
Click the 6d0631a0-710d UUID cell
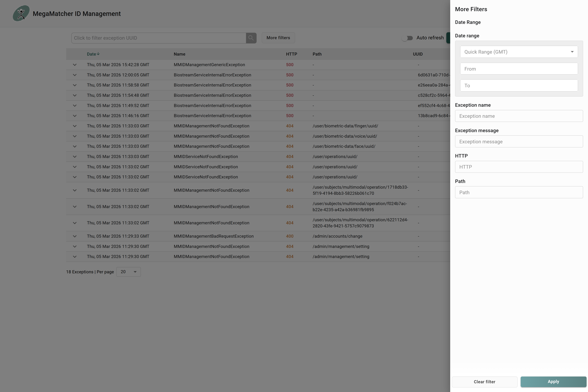[x=434, y=75]
